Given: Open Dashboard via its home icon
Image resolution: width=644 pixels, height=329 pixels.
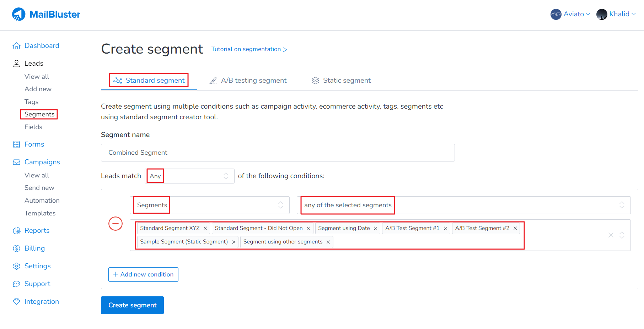Looking at the screenshot, I should point(16,46).
